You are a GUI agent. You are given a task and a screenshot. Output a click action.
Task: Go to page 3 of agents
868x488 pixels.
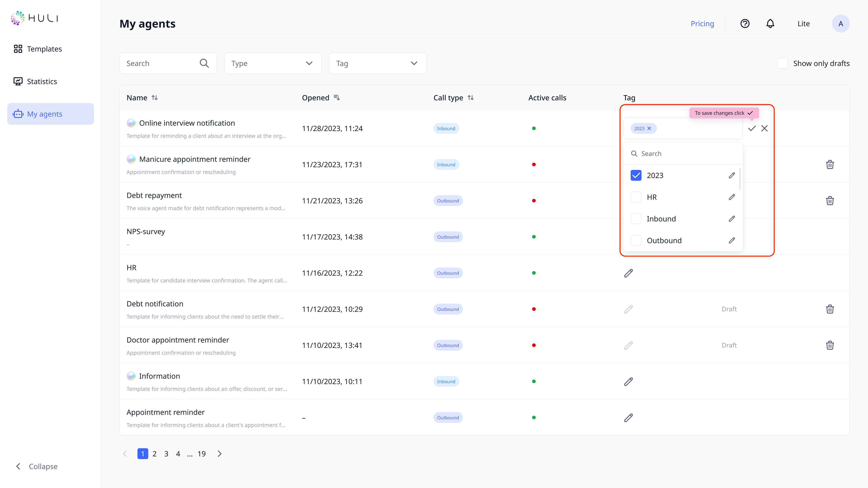click(x=166, y=454)
